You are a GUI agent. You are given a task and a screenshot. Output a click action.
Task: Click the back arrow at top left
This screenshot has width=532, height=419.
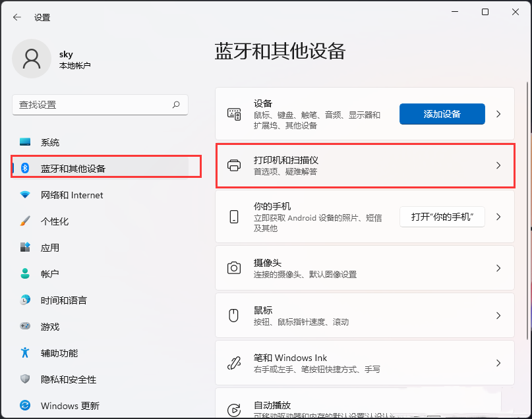[x=16, y=18]
